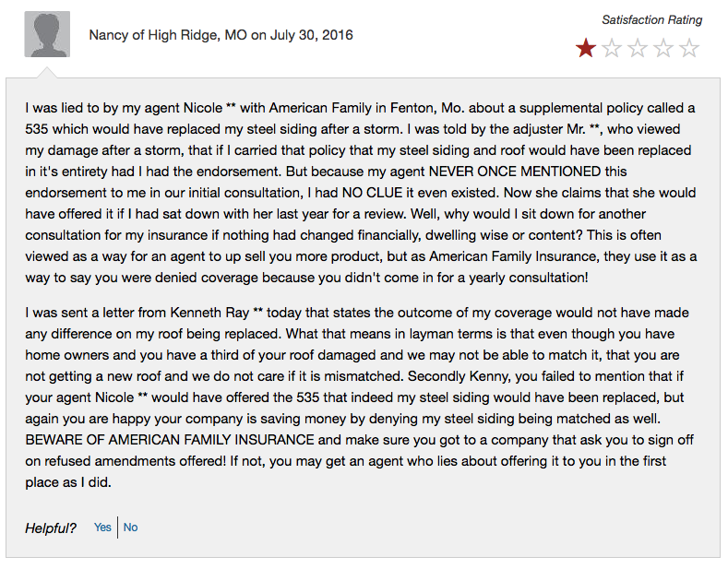Screen dimensions: 728x569
Task: Click the reviewer's gray avatar image
Action: [x=46, y=36]
